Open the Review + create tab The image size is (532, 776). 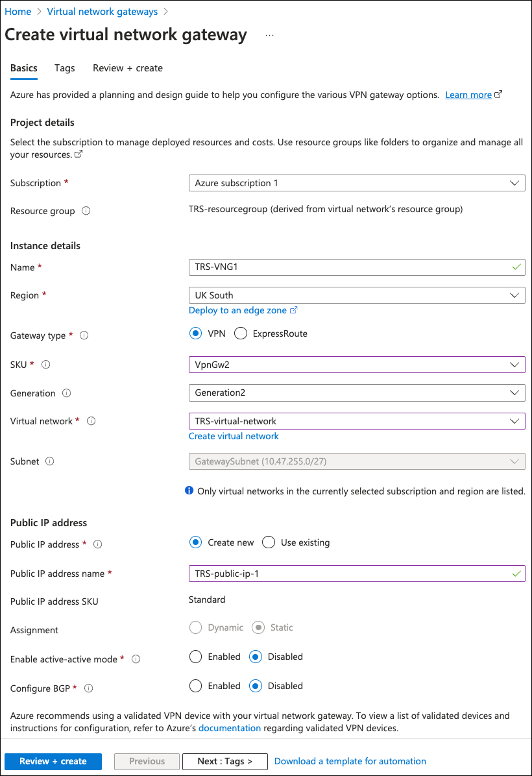(x=128, y=68)
